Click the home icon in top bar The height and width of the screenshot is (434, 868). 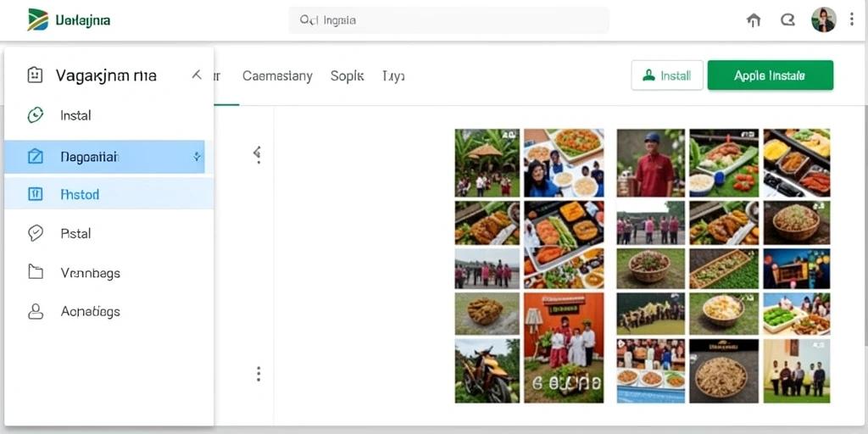[x=754, y=20]
